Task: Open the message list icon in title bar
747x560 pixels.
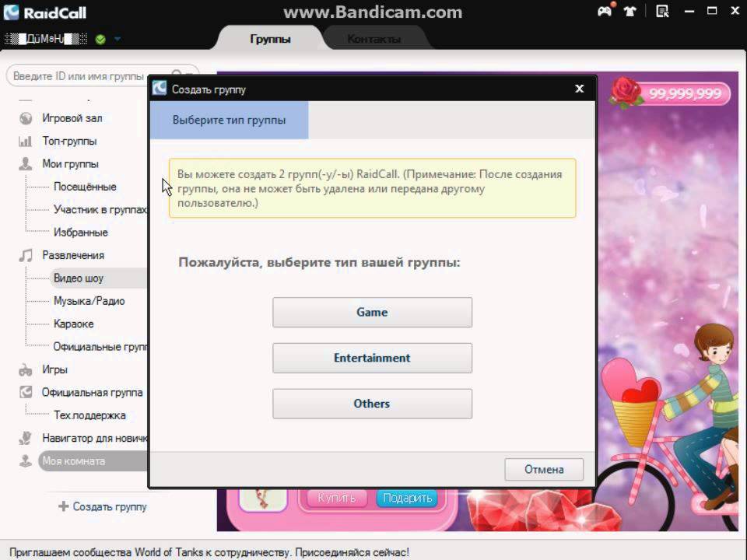Action: pos(662,11)
